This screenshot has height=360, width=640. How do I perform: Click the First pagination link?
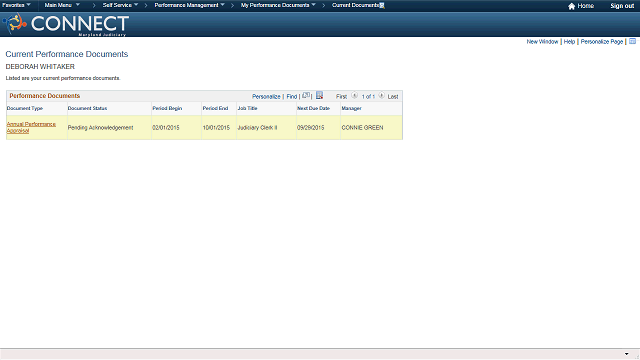(341, 97)
